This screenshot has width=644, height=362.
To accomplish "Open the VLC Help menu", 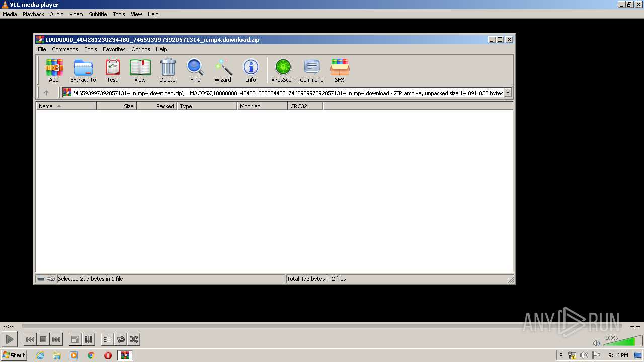I will click(x=153, y=14).
